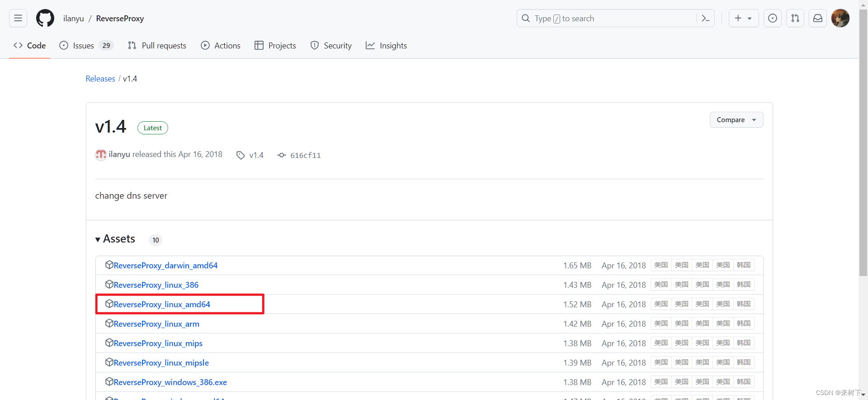Click the page vertical scrollbar thumb
Screen dimensions: 868x400
pyautogui.click(x=863, y=143)
